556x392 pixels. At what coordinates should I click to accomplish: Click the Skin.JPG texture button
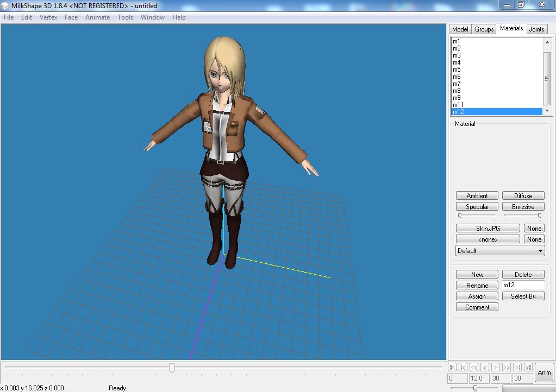[x=488, y=229]
